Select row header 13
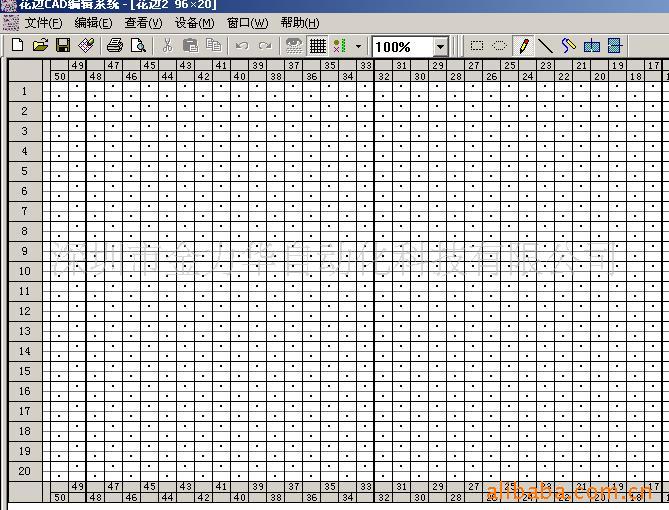 point(25,331)
